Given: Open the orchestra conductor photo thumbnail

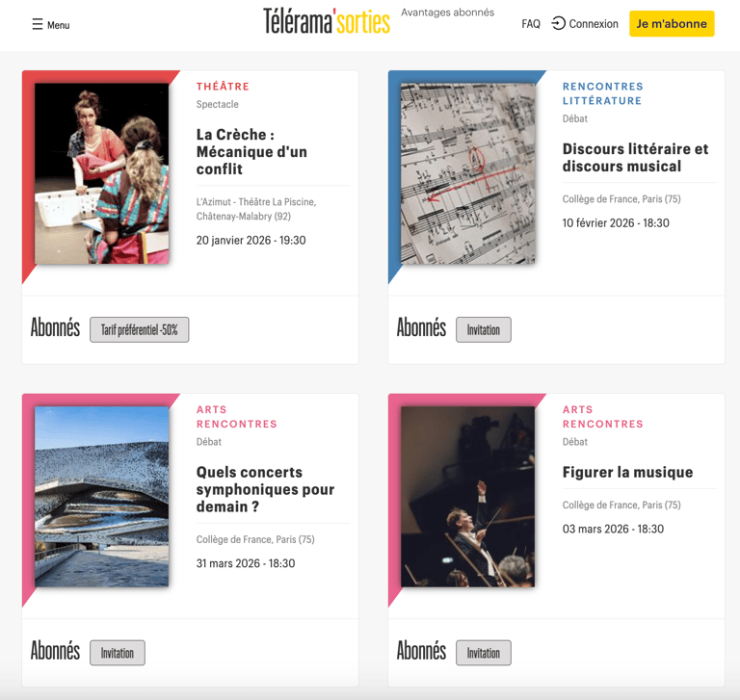Looking at the screenshot, I should click(467, 497).
